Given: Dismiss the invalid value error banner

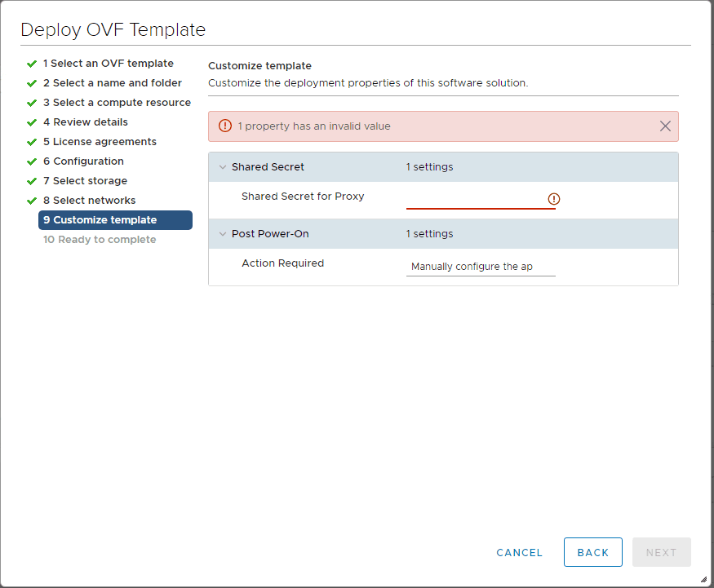Looking at the screenshot, I should [665, 126].
